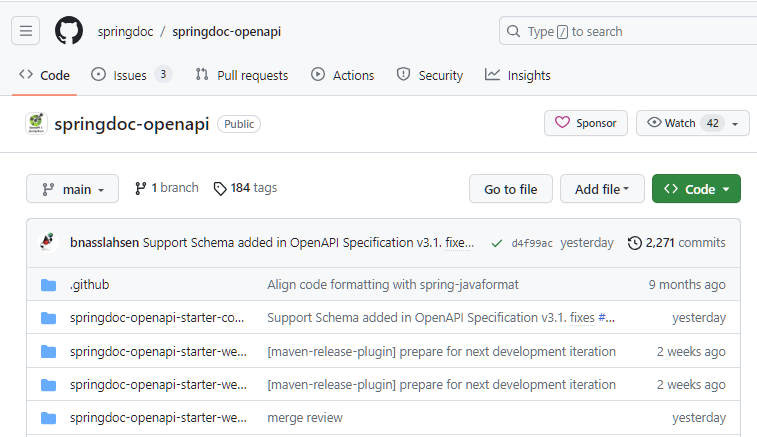Click the yesterday timestamp beside commit d4f99ac
This screenshot has width=757, height=437.
click(x=587, y=243)
